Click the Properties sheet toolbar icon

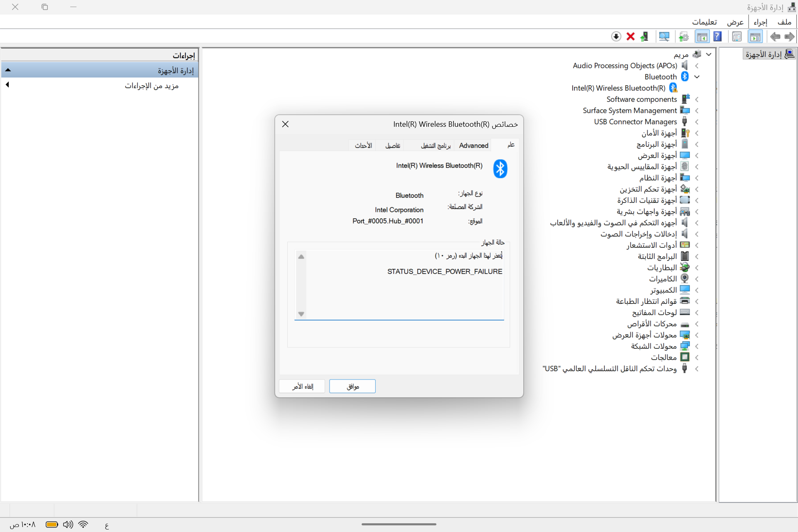point(737,37)
